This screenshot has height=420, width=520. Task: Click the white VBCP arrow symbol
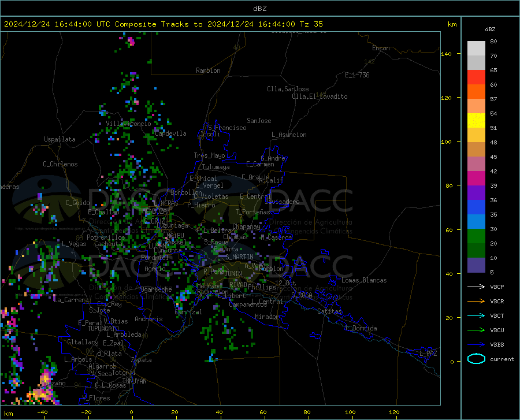point(476,287)
